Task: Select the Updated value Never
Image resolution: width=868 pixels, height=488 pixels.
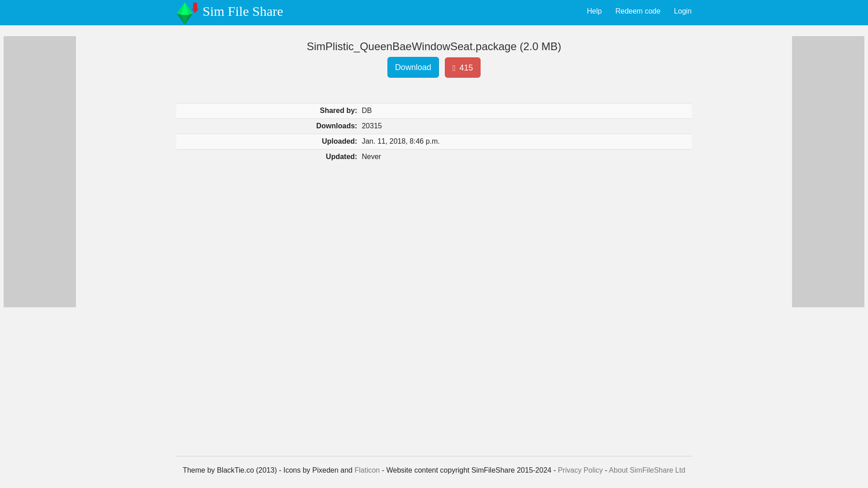Action: pos(371,157)
